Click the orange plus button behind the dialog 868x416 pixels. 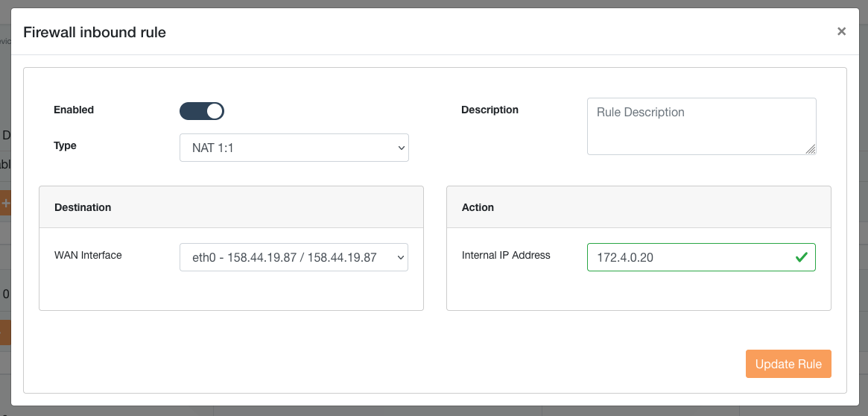(x=5, y=203)
